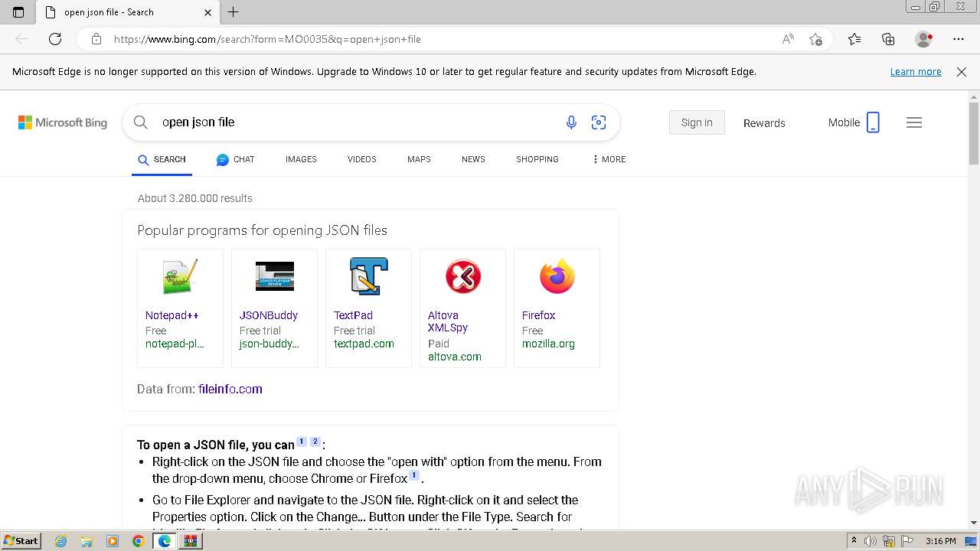The image size is (980, 551).
Task: Open the Bing hamburger menu
Action: pyautogui.click(x=914, y=122)
